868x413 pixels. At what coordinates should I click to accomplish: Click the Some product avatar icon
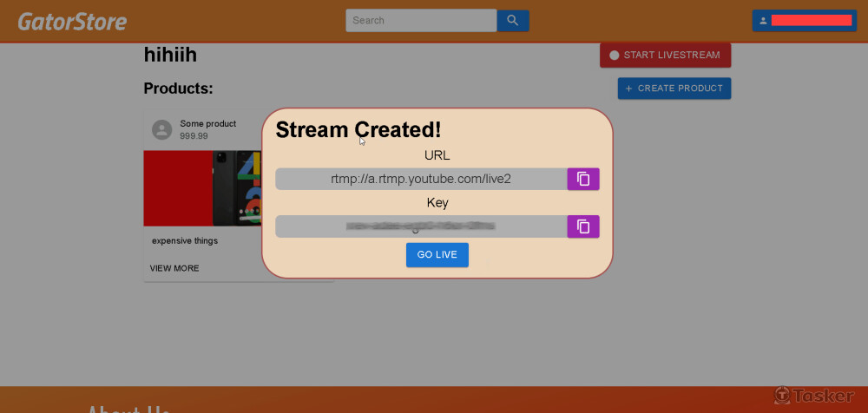[162, 129]
